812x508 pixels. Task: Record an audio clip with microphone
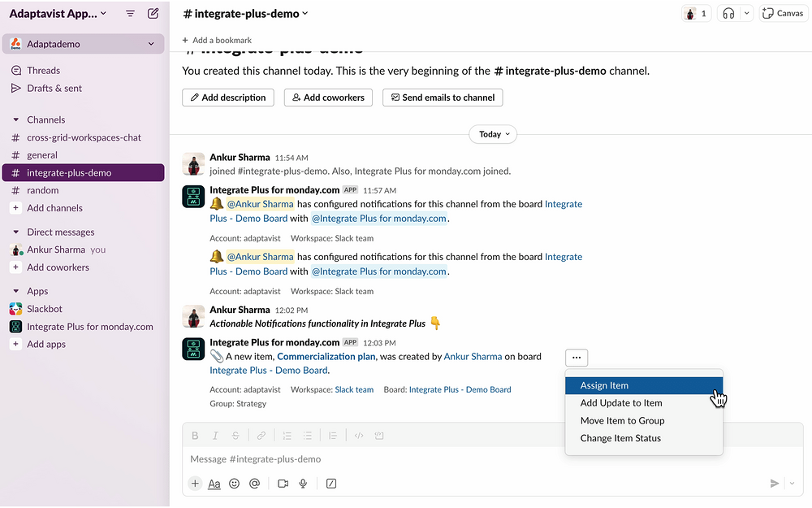coord(303,484)
